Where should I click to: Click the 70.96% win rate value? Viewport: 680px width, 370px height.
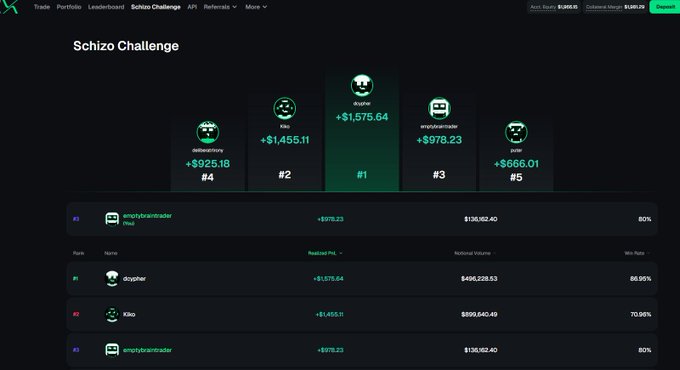coord(640,314)
